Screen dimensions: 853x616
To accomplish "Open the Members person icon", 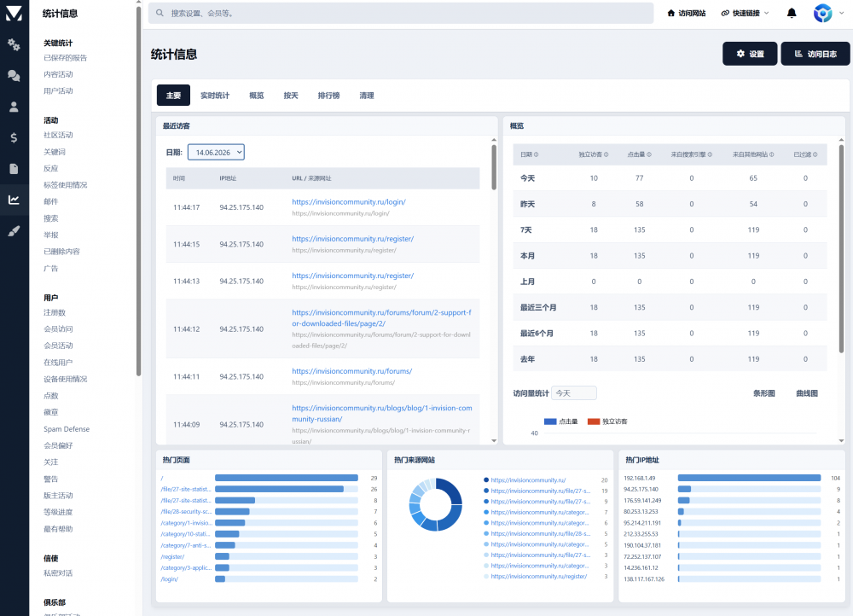I will click(15, 107).
